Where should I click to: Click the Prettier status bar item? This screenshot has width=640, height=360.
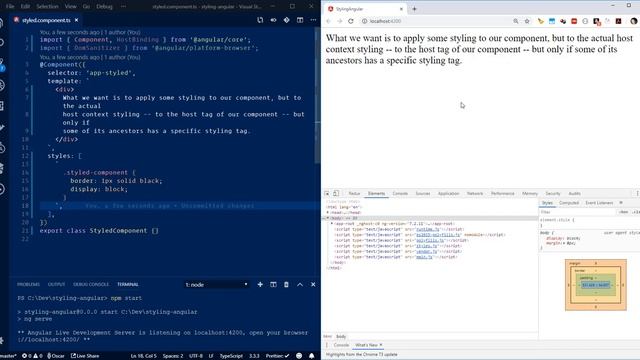coord(278,356)
